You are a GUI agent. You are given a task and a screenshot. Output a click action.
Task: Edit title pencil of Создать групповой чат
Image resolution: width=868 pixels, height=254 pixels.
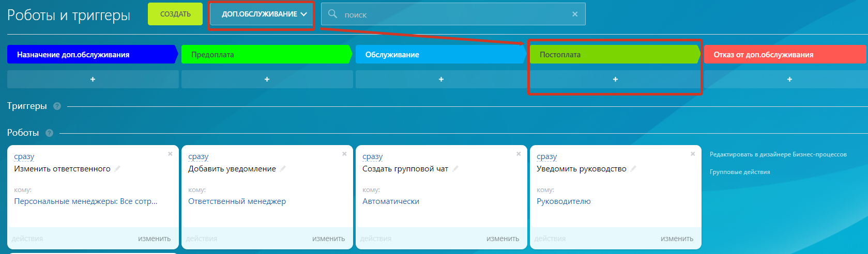(455, 168)
